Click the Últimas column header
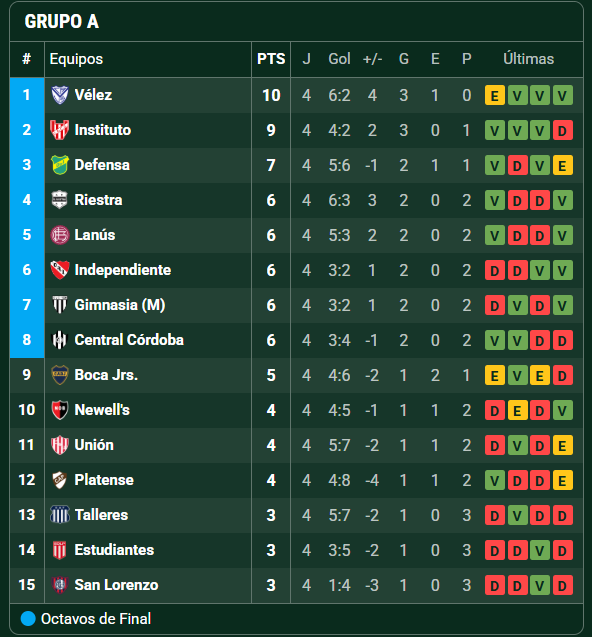 point(529,59)
